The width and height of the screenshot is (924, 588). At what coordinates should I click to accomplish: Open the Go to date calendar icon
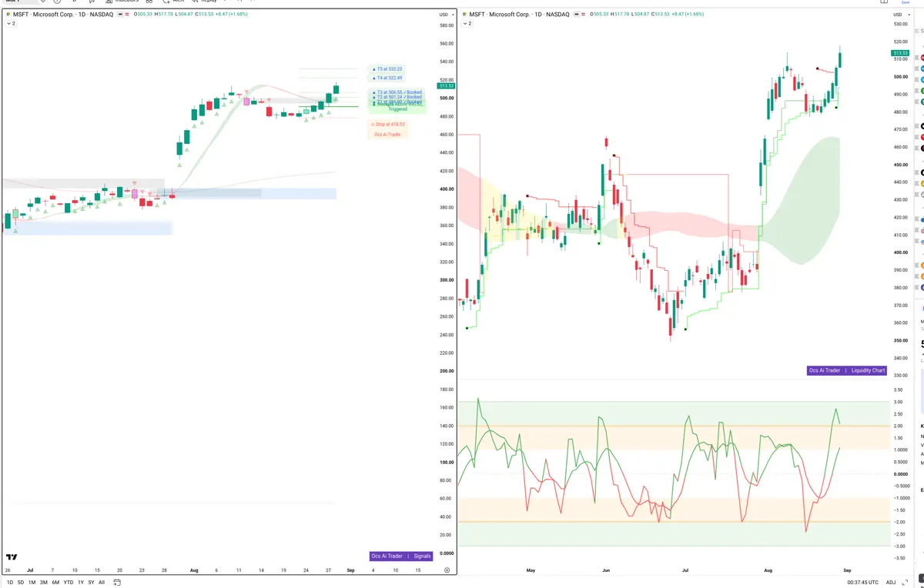pyautogui.click(x=117, y=582)
